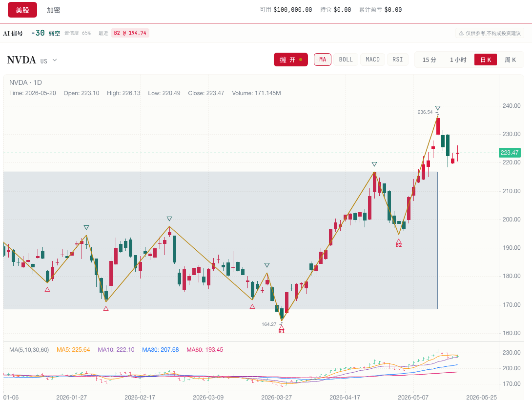
Task: Click the top triangle near late January peak
Action: pos(86,227)
